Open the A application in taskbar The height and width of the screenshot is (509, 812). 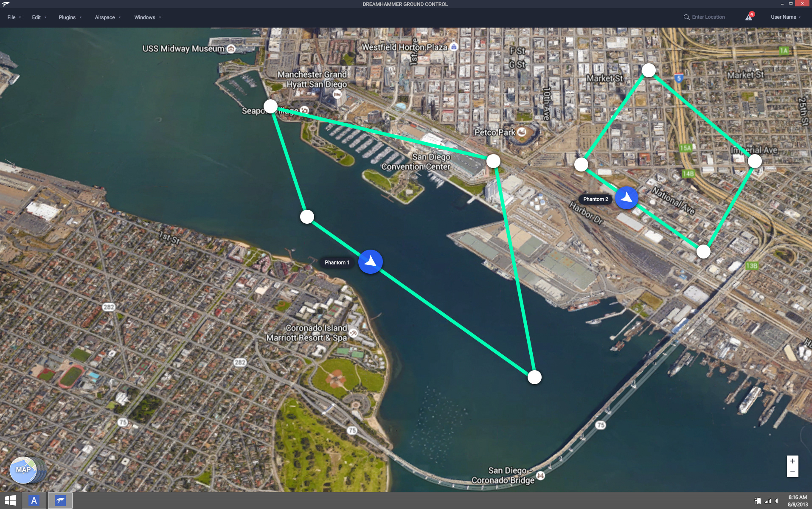34,501
